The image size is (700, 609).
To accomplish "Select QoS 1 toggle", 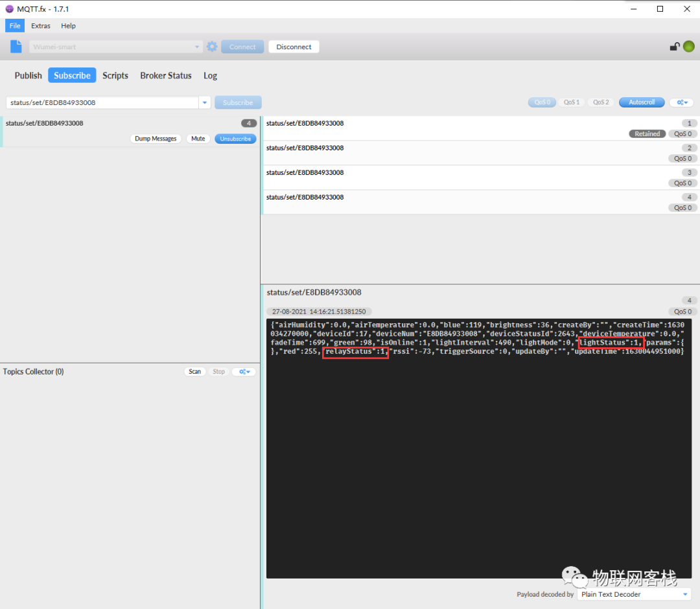I will tap(572, 102).
